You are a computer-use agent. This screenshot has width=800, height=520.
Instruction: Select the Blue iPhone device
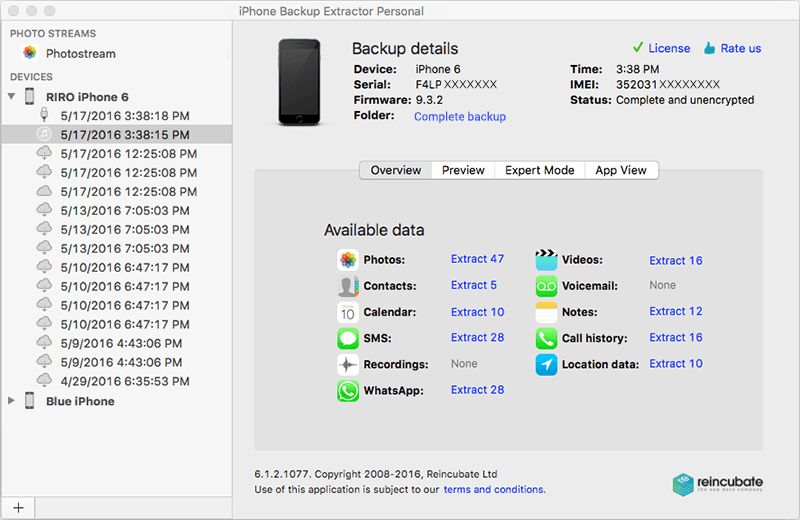point(117,401)
